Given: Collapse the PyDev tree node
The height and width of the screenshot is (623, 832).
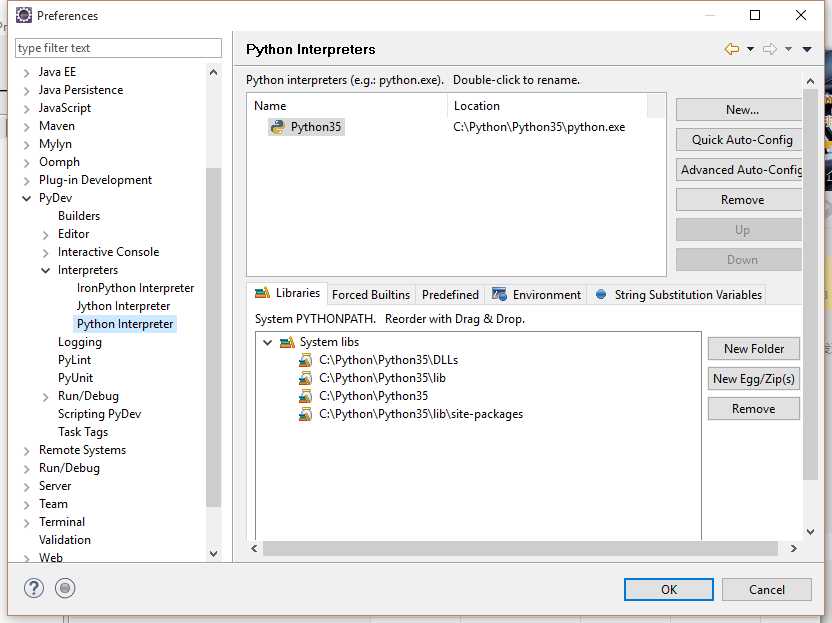Looking at the screenshot, I should 27,198.
